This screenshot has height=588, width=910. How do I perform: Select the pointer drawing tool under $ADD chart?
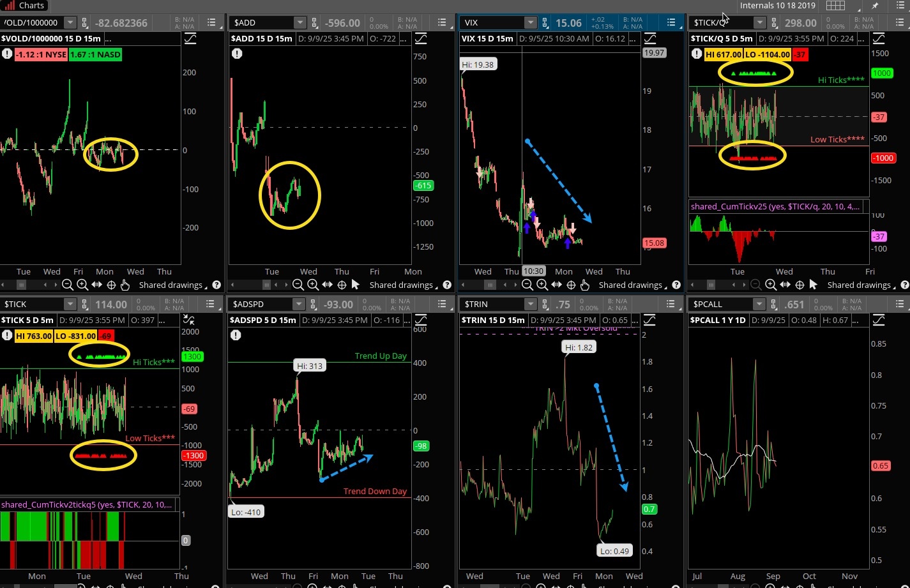[x=356, y=285]
